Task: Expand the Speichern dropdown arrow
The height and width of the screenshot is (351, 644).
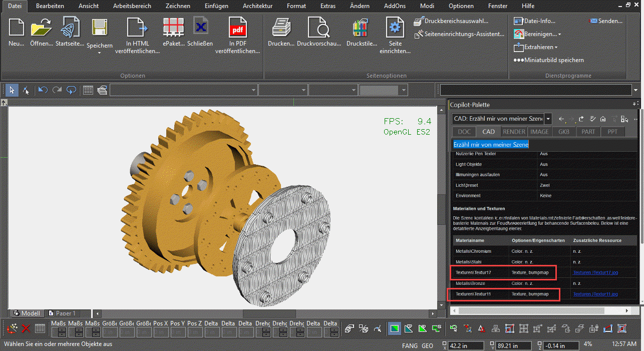Action: (99, 53)
